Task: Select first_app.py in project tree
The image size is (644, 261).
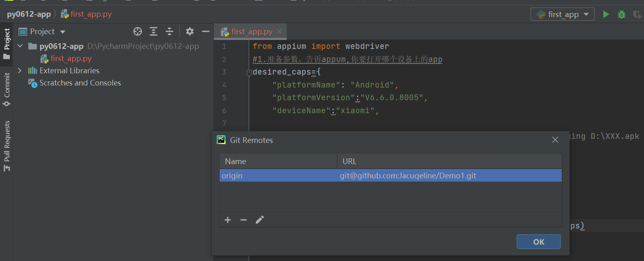Action: [x=71, y=59]
